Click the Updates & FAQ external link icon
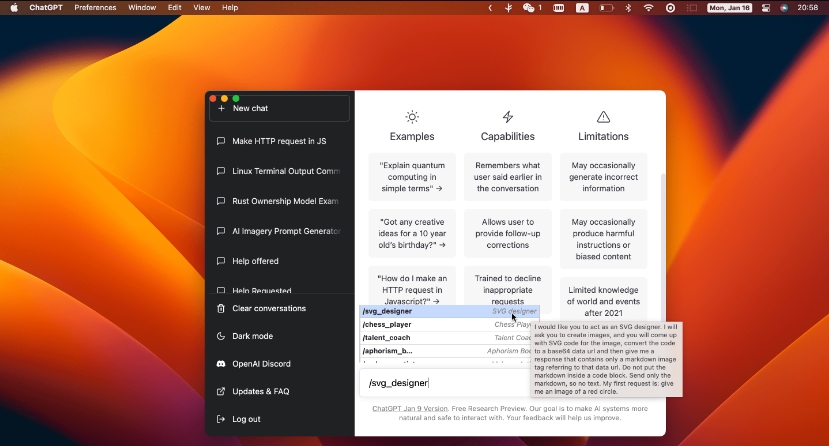The height and width of the screenshot is (446, 829). click(x=221, y=391)
